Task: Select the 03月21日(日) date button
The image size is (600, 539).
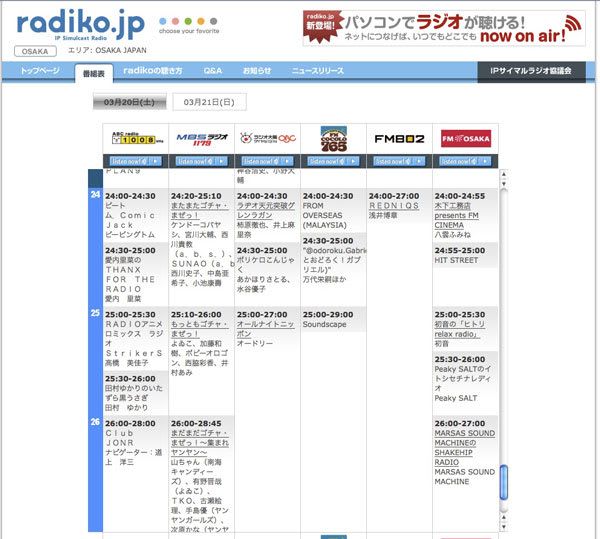Action: click(x=209, y=102)
